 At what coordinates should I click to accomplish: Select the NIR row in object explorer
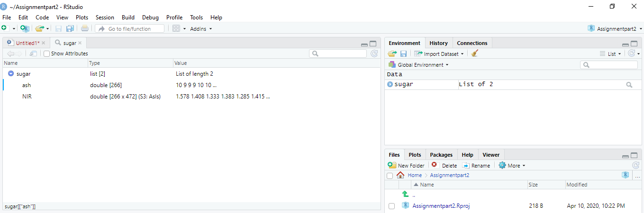pyautogui.click(x=191, y=97)
